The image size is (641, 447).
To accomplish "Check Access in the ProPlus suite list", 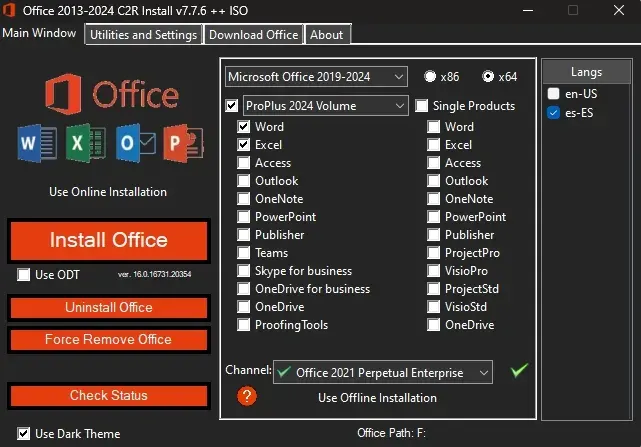I will coord(244,163).
